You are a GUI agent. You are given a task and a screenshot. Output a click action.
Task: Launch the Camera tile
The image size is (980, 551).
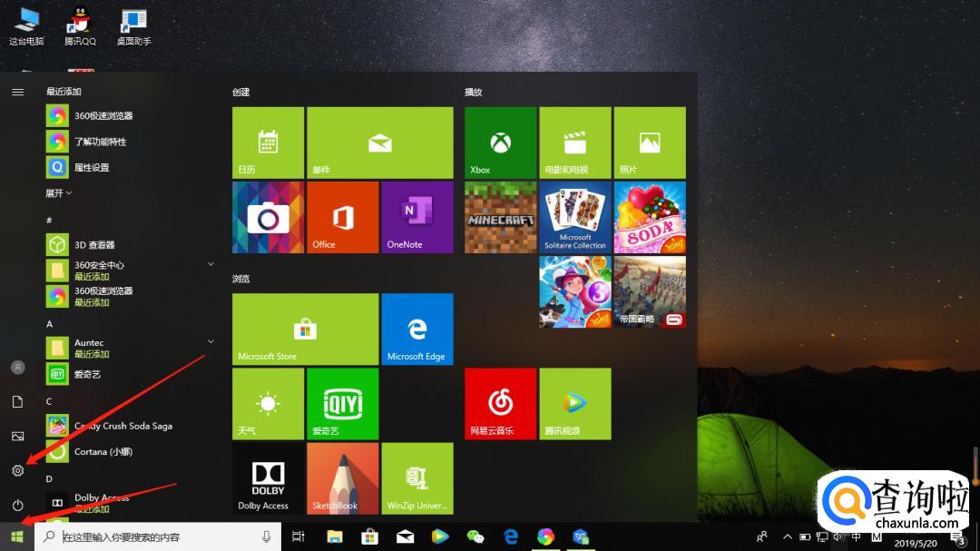coord(268,218)
